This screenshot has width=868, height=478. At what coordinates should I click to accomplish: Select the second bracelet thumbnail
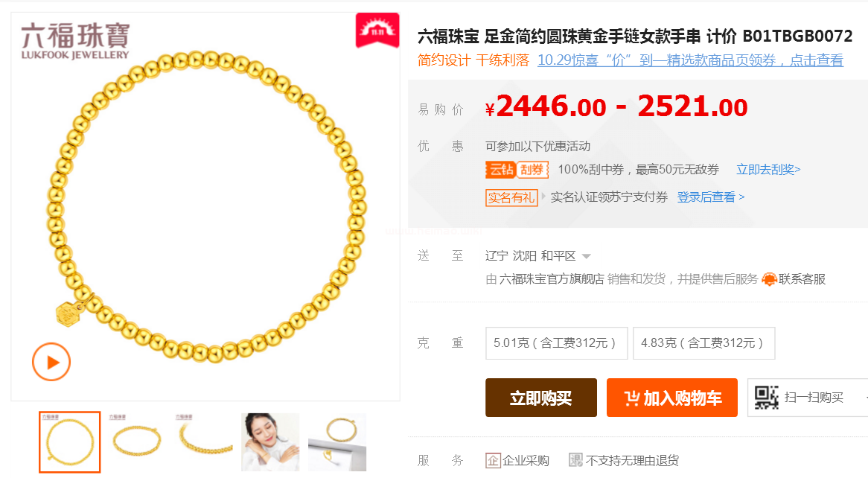pyautogui.click(x=137, y=442)
